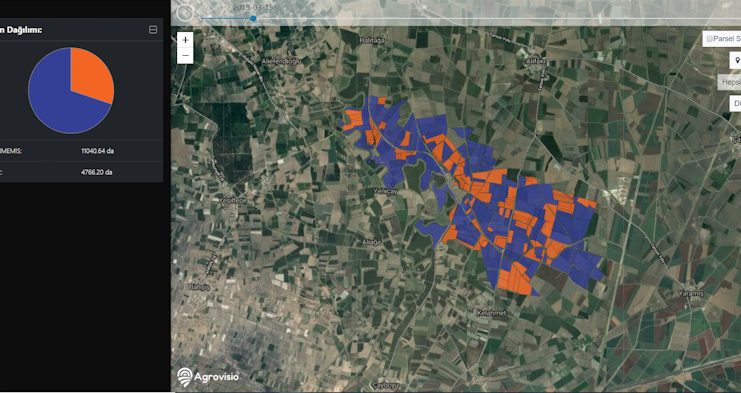Click the Yeşiltepe place label
Screen dimensions: 741x393
coord(233,200)
